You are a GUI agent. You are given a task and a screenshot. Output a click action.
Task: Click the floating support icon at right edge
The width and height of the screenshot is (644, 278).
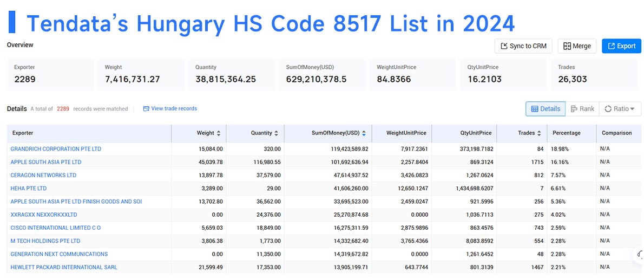(x=639, y=254)
